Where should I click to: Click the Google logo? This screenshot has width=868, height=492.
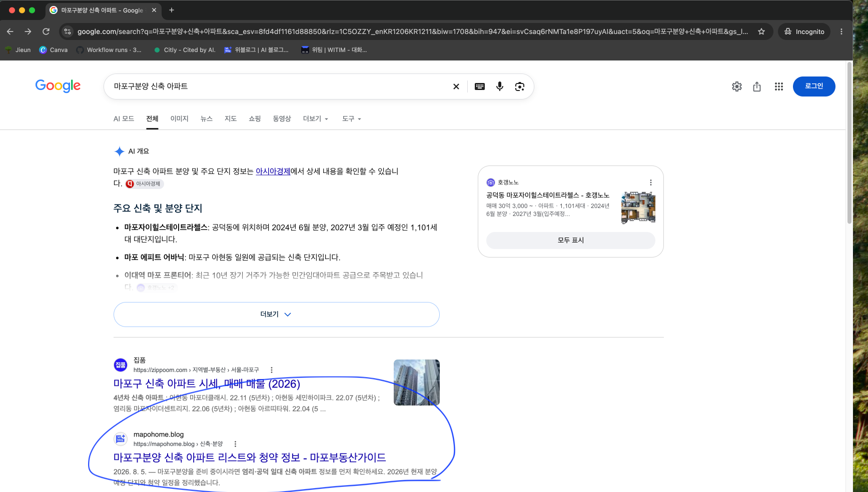58,86
